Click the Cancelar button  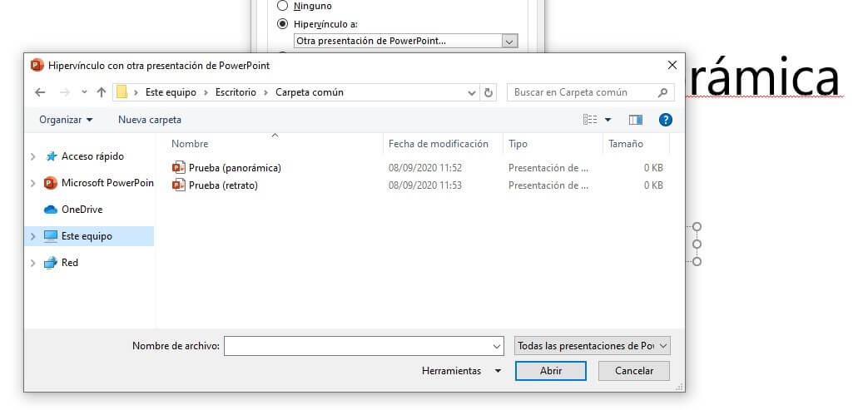(634, 371)
